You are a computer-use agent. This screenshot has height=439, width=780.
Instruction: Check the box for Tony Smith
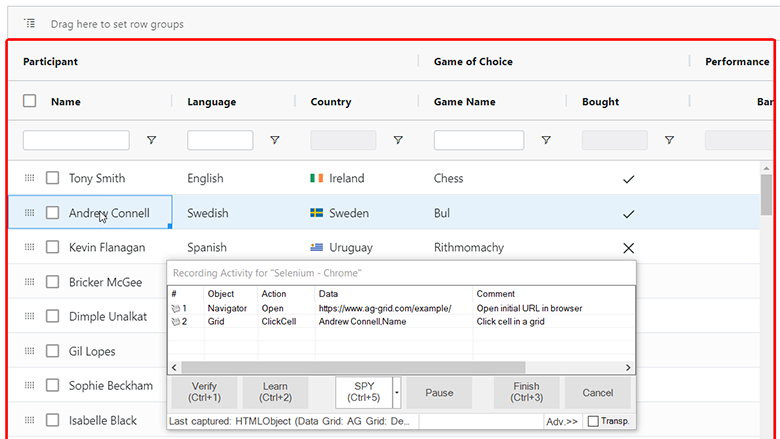pyautogui.click(x=52, y=178)
